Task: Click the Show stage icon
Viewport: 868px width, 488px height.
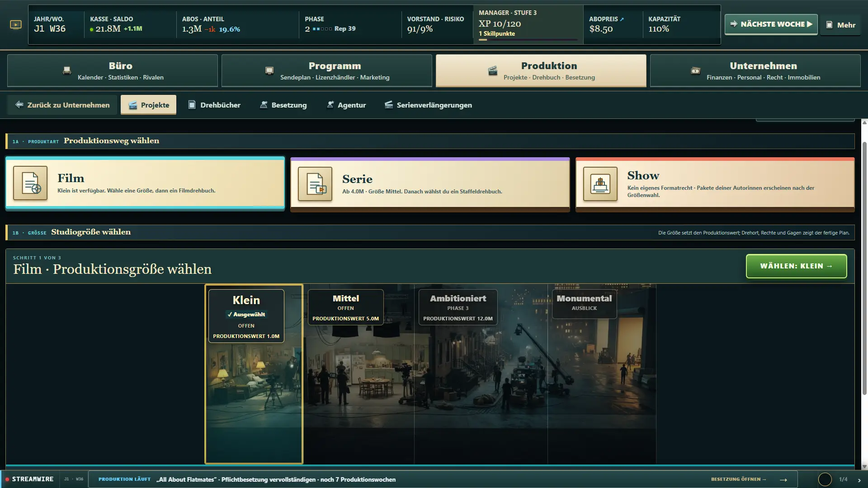Action: (600, 184)
